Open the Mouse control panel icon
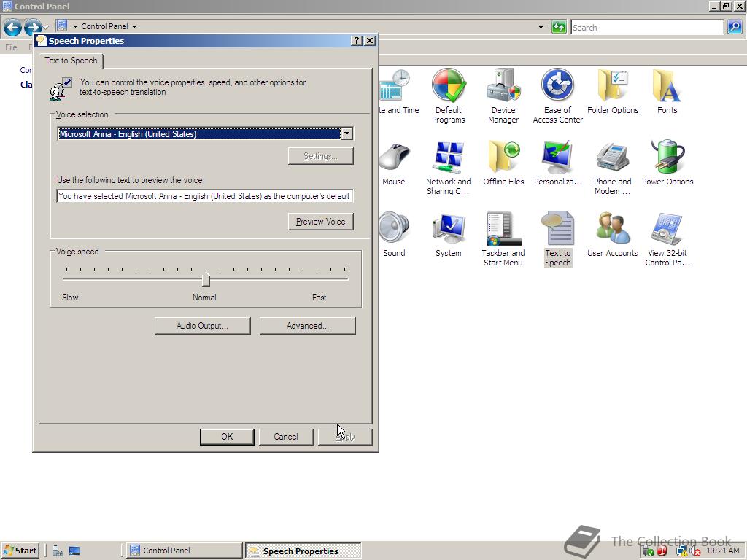 (x=394, y=163)
